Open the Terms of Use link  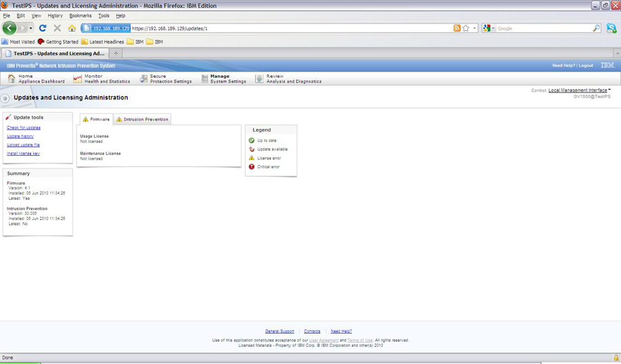(x=360, y=341)
